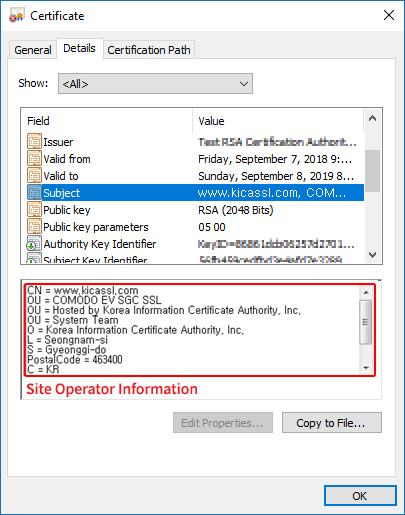Click the Valid to field icon
Viewport: 405px width, 515px height.
click(34, 176)
